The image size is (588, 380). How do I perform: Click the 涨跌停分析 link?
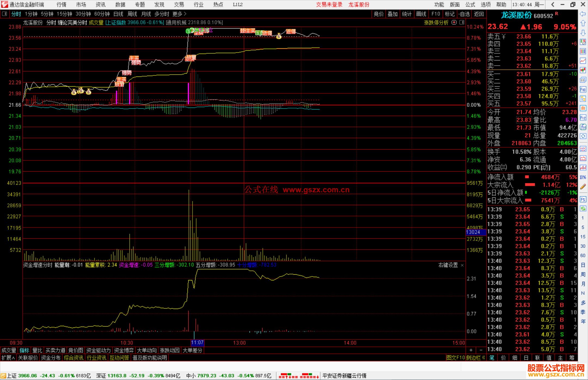[436, 23]
